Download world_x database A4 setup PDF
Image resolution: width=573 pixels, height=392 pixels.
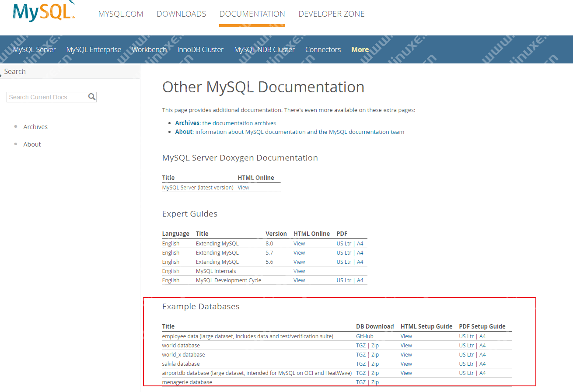coord(482,354)
